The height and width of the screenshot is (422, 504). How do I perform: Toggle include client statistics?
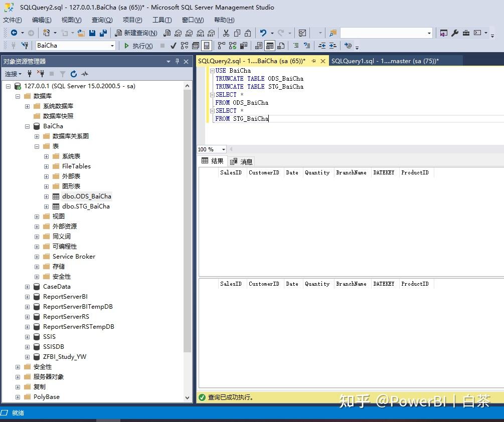click(x=244, y=46)
